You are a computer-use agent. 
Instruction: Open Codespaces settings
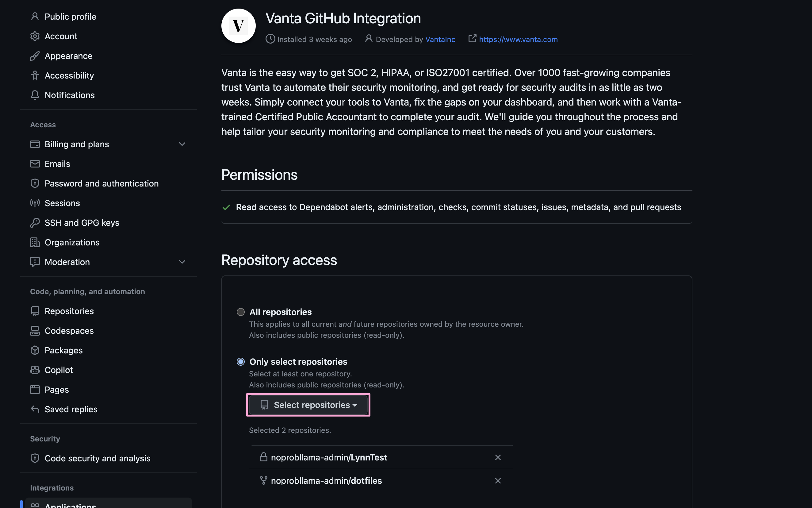pos(69,331)
